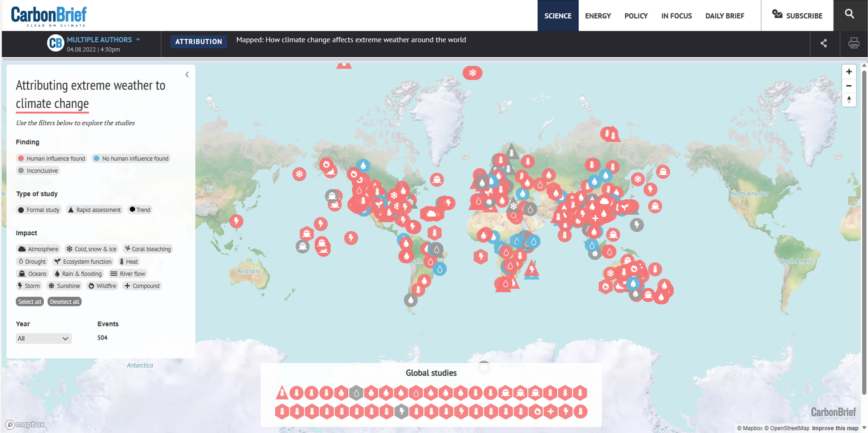This screenshot has width=868, height=433.
Task: Click the snowflake marker at top of map
Action: point(472,73)
